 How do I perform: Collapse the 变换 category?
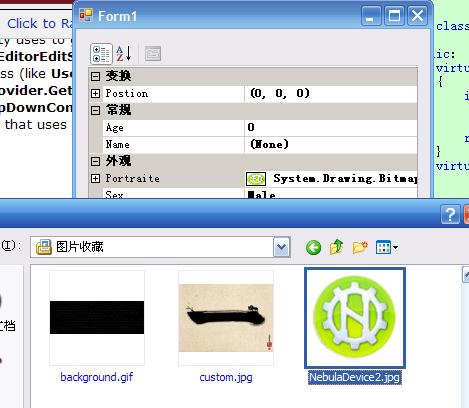pyautogui.click(x=95, y=76)
